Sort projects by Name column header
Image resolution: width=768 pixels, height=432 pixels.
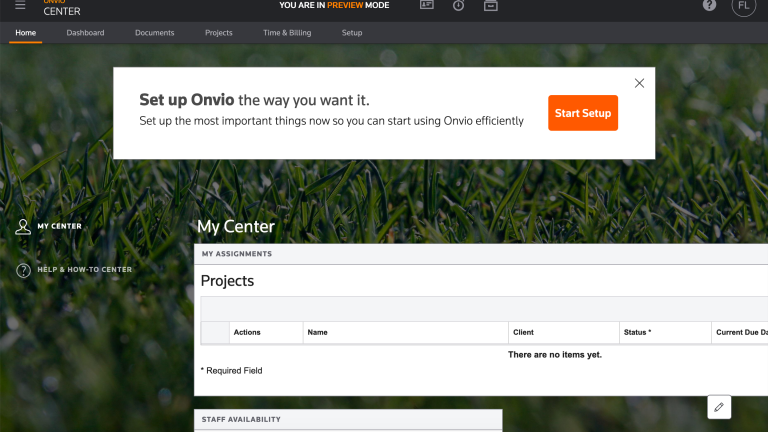[317, 332]
